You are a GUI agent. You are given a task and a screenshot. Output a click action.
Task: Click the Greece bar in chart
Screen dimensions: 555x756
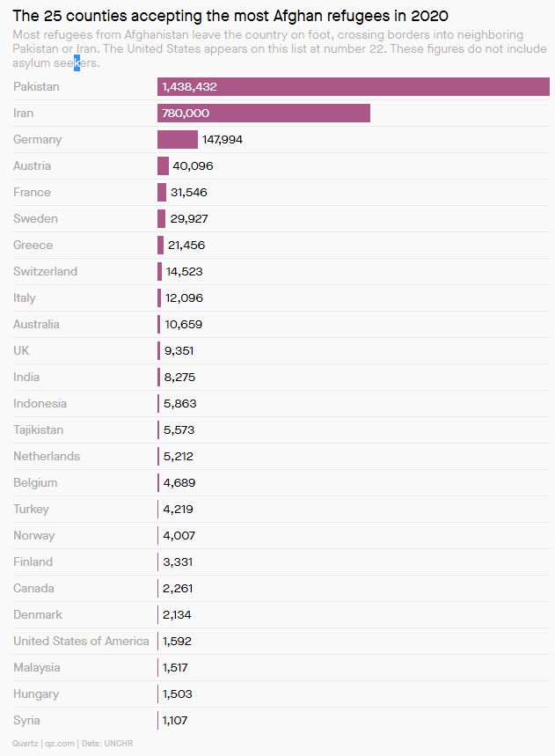point(160,245)
